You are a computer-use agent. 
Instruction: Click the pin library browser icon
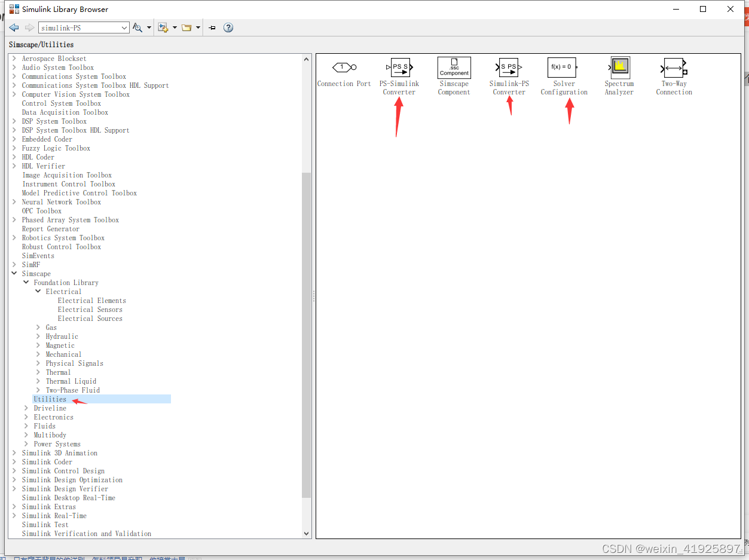212,27
